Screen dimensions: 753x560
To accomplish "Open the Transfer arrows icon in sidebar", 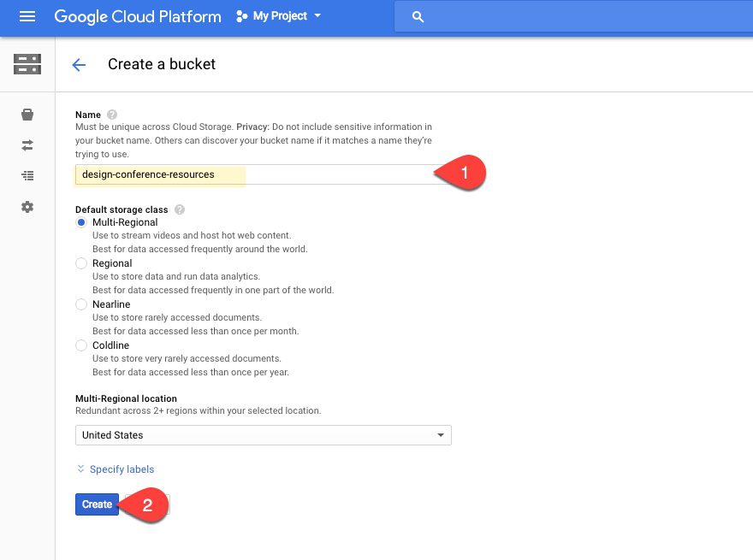I will coord(27,145).
